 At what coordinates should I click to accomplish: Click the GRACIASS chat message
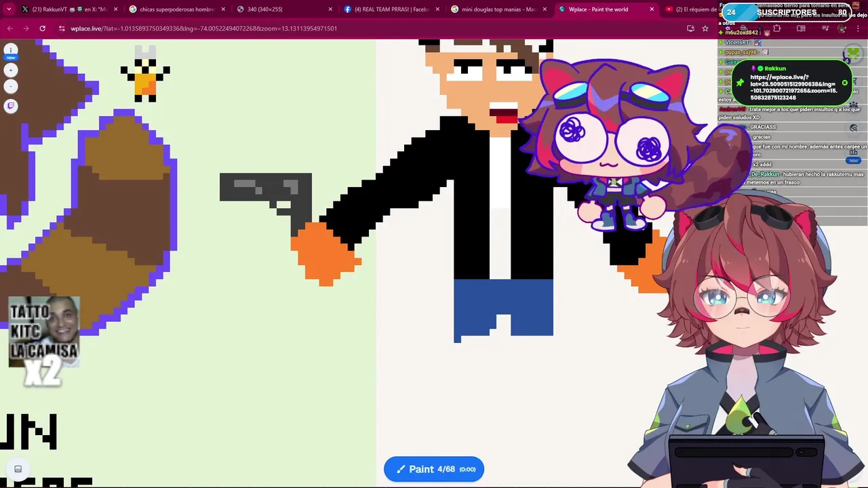point(763,127)
